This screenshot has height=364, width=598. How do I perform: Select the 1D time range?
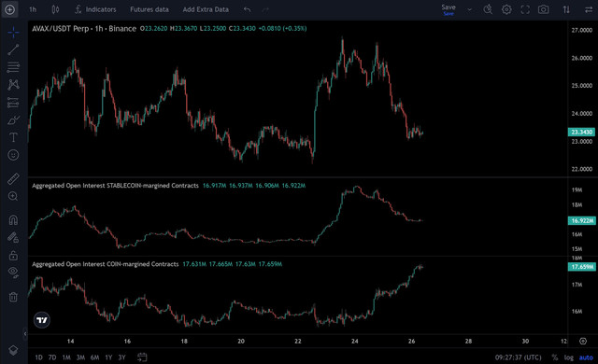tap(38, 357)
